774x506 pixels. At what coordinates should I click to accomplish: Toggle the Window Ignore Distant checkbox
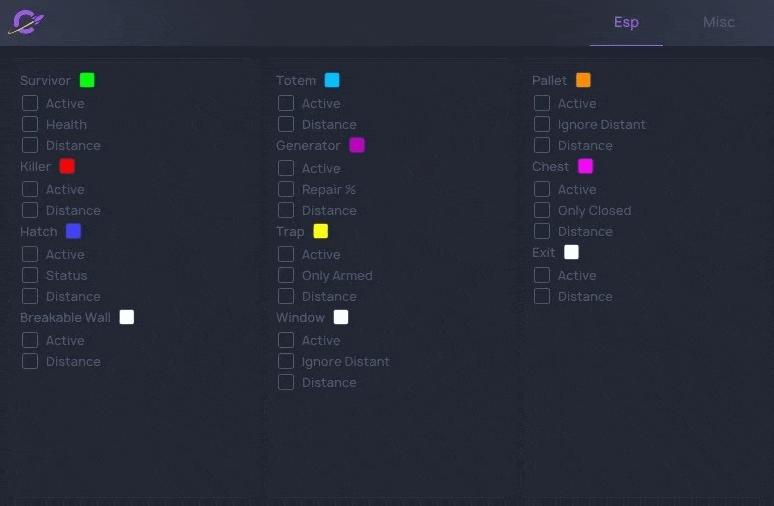[x=286, y=361]
